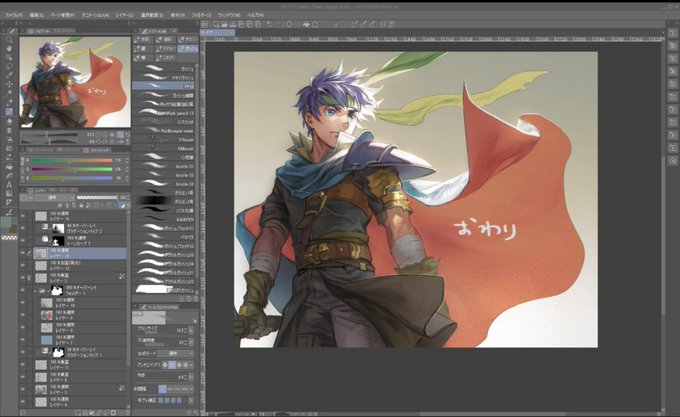Select the フォルダー 1 layer folder
Viewport: 680px width, 417px height.
[80, 290]
